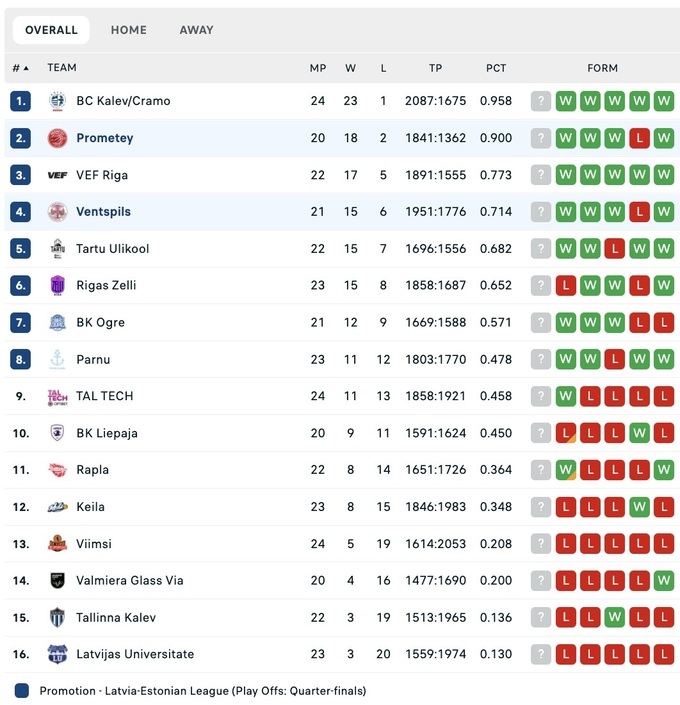The image size is (680, 705).
Task: Click the Prometey team logo
Action: 57,138
